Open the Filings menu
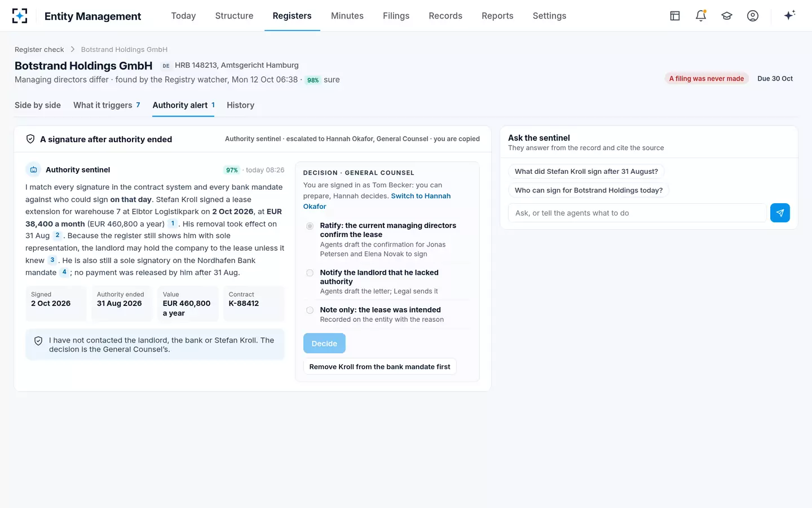 click(x=396, y=16)
